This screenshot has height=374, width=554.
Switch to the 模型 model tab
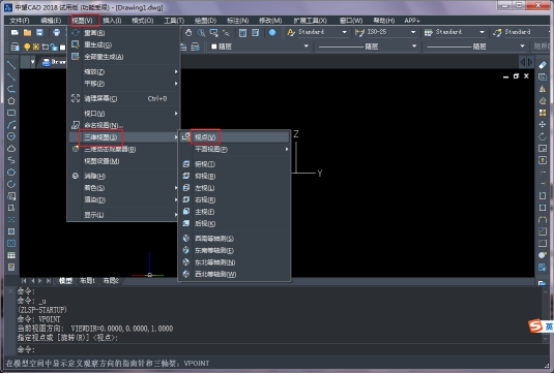(x=66, y=281)
